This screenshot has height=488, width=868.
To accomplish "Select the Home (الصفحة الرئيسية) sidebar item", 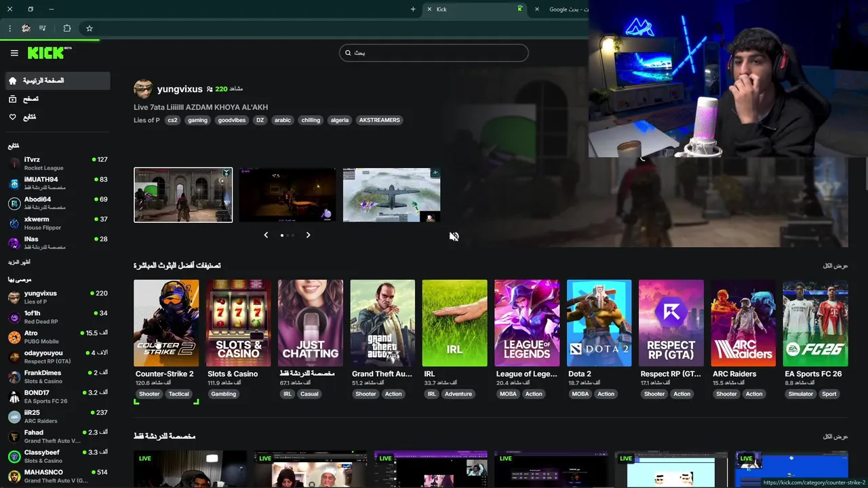I will point(58,81).
